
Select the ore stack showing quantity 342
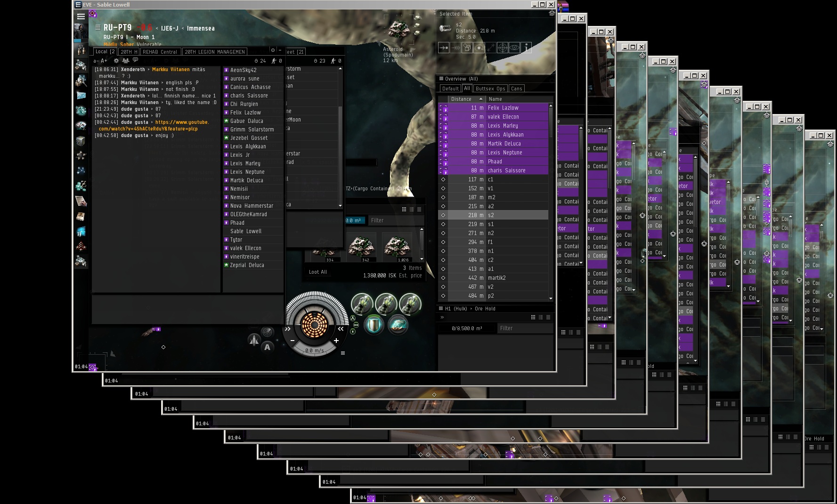(x=362, y=247)
